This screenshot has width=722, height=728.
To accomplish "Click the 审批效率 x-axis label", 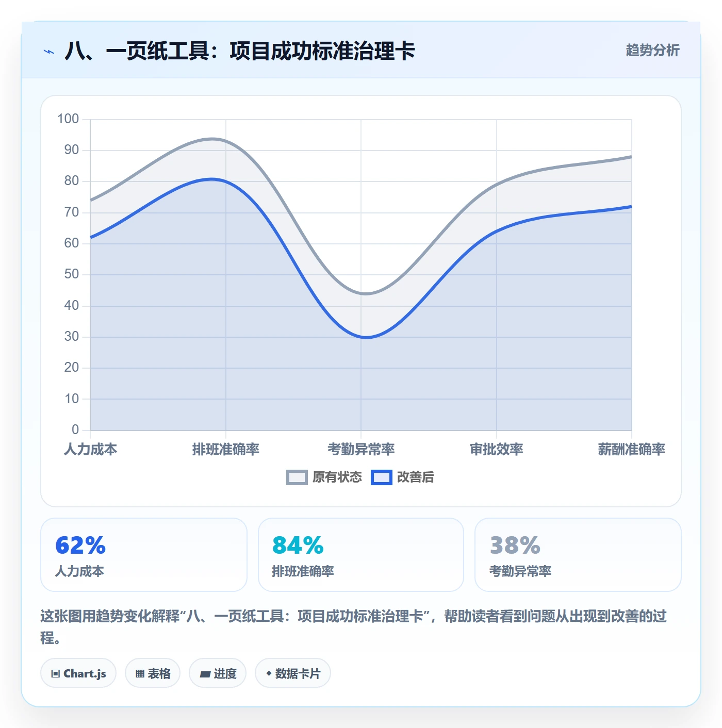I will (497, 449).
